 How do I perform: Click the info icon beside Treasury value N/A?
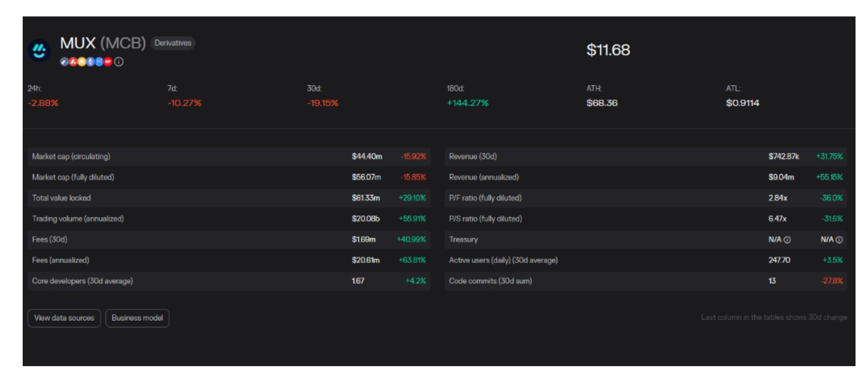click(787, 240)
